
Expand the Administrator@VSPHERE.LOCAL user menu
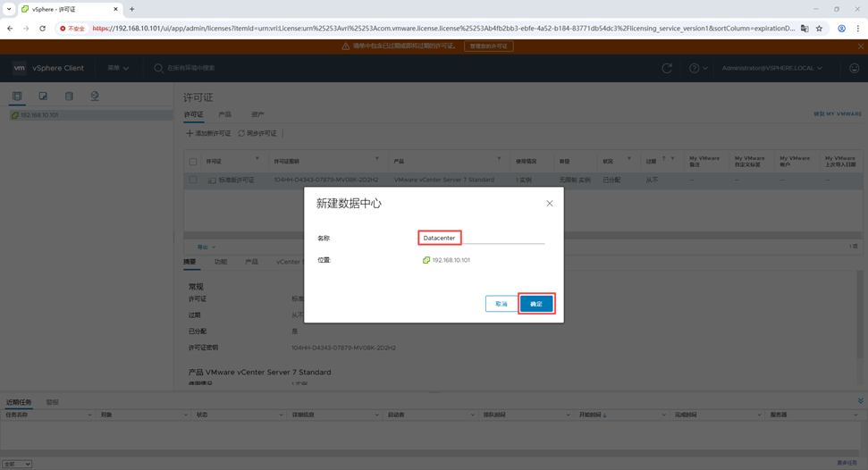pyautogui.click(x=772, y=68)
